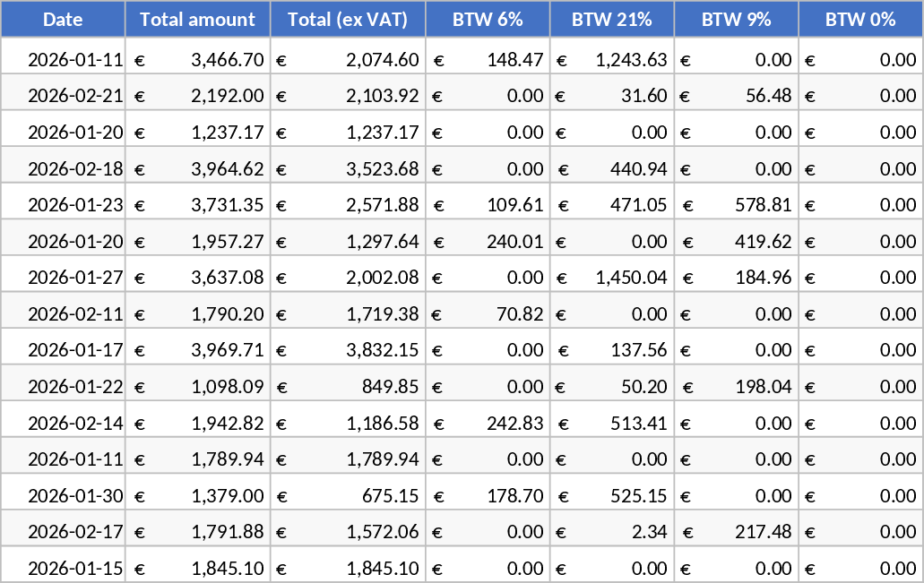
Task: Click the Total amount column header
Action: pyautogui.click(x=196, y=20)
